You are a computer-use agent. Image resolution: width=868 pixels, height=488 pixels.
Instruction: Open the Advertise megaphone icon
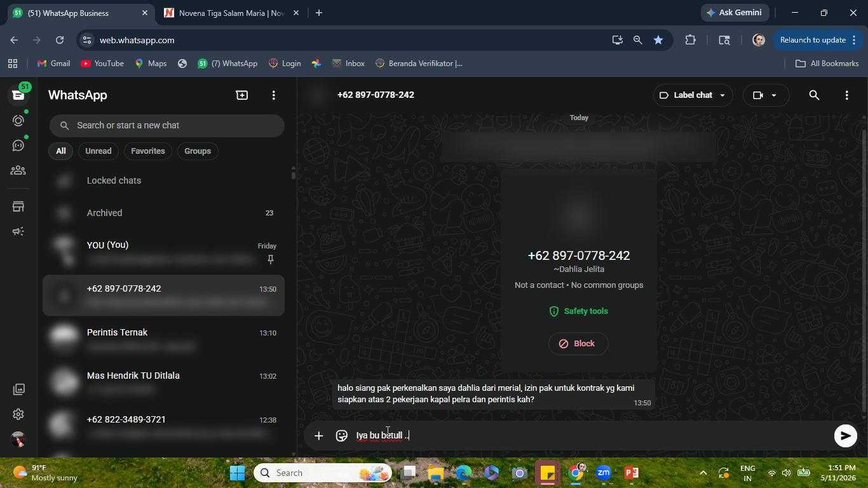click(x=18, y=231)
